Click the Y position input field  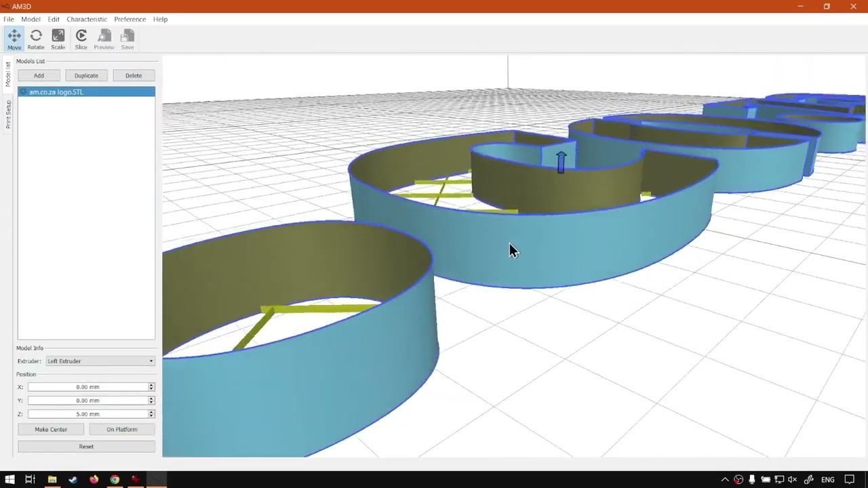88,401
